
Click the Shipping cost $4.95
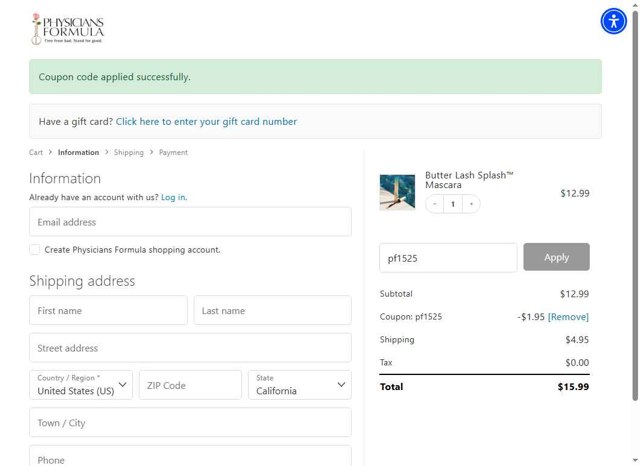tap(577, 340)
